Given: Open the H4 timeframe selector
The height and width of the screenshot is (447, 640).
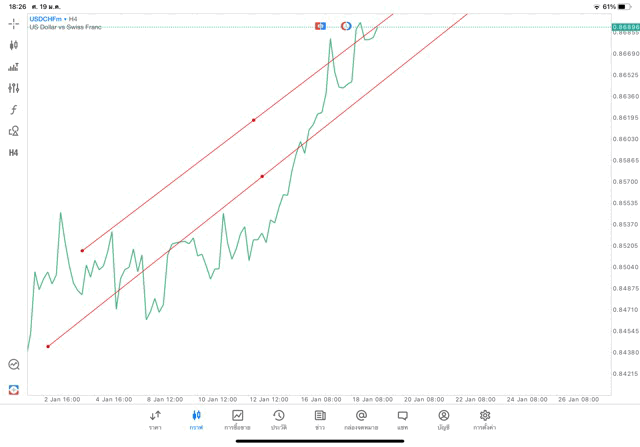Looking at the screenshot, I should 14,152.
